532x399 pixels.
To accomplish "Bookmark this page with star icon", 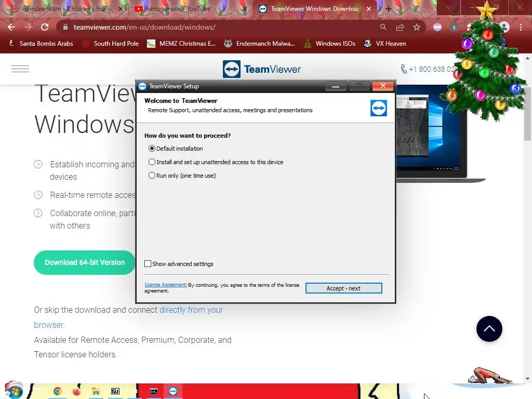I will [x=417, y=27].
